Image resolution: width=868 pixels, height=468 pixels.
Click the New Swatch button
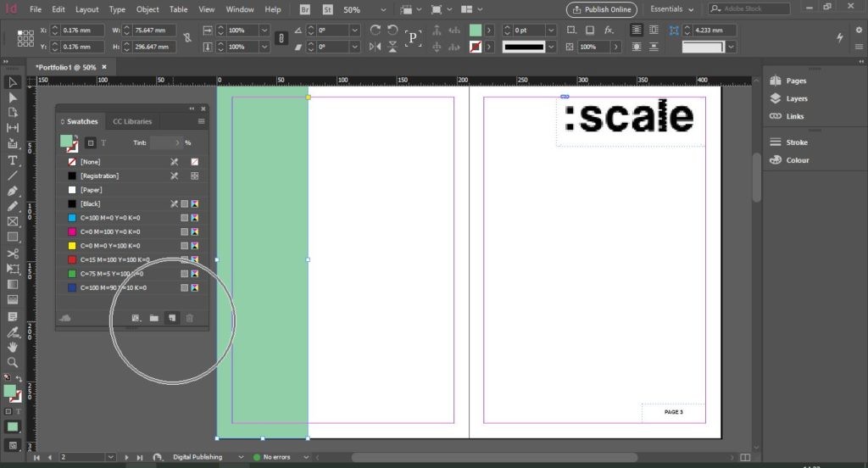point(172,318)
